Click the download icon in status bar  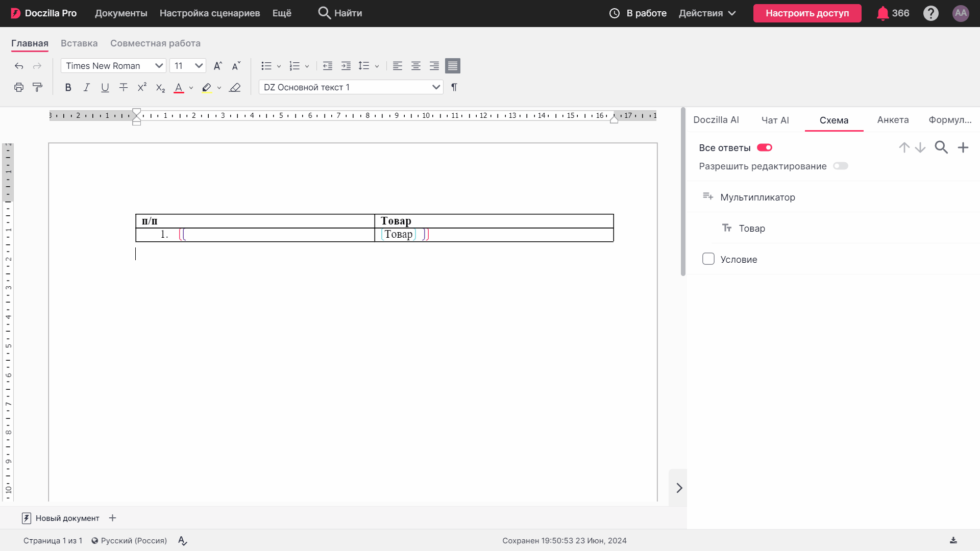coord(953,540)
